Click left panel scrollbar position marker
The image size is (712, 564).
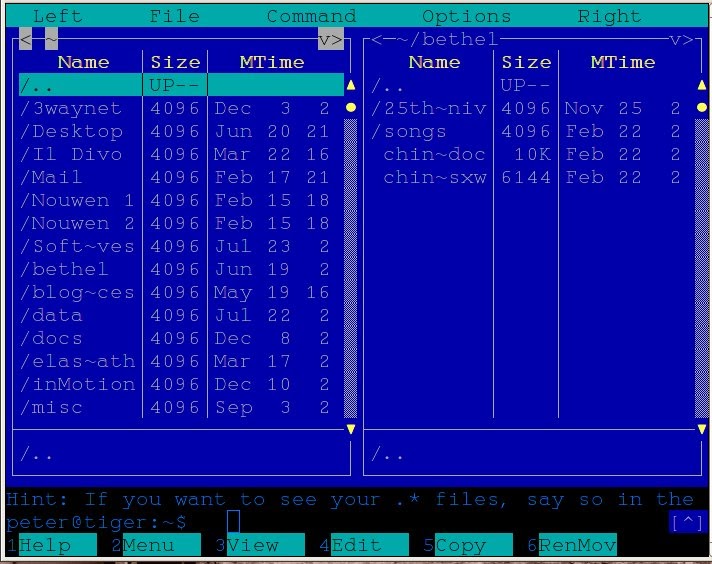pyautogui.click(x=351, y=108)
